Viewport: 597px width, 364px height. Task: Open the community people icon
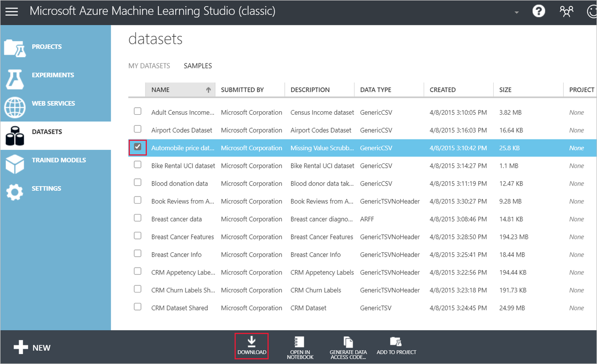[567, 11]
